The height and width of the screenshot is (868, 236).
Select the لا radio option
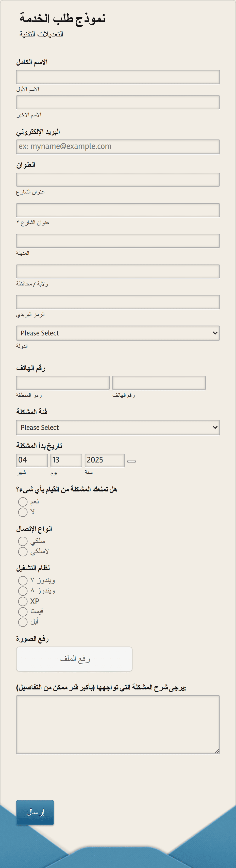(23, 512)
